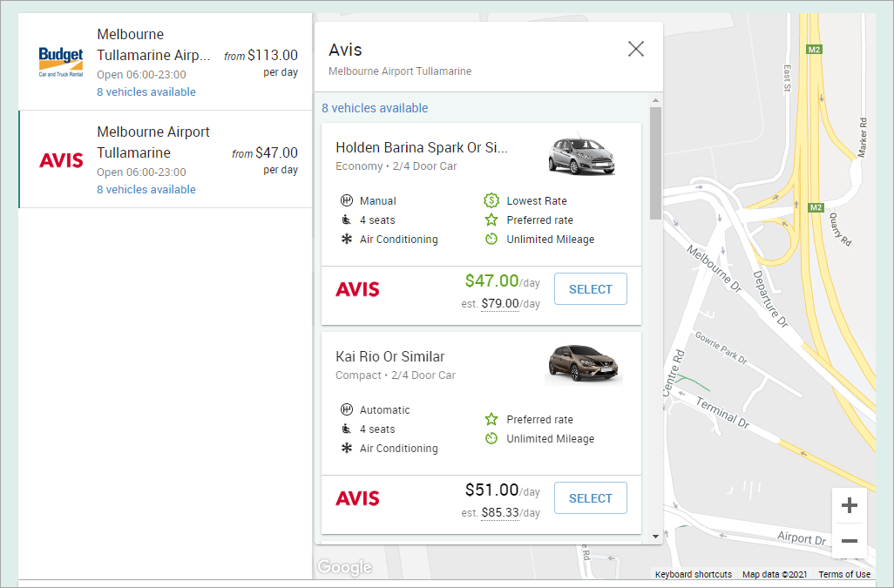Click the 4 seats icon on Holden Barina
This screenshot has height=588, width=894.
[x=346, y=220]
